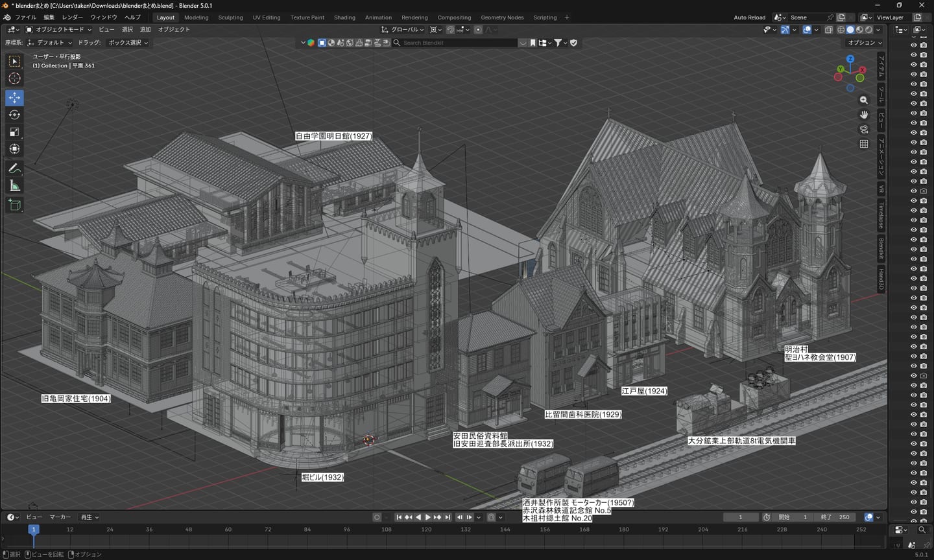Toggle viewport overlays button
The width and height of the screenshot is (934, 560).
pos(807,30)
